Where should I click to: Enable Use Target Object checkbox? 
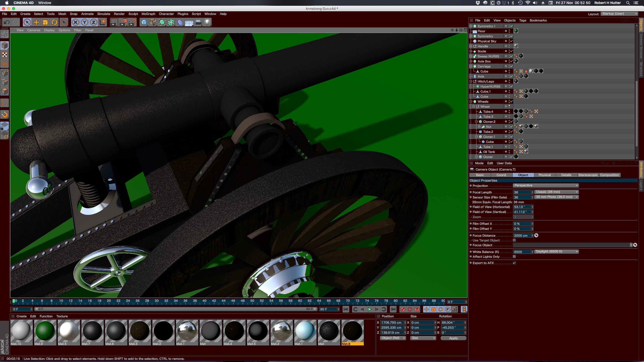click(514, 241)
